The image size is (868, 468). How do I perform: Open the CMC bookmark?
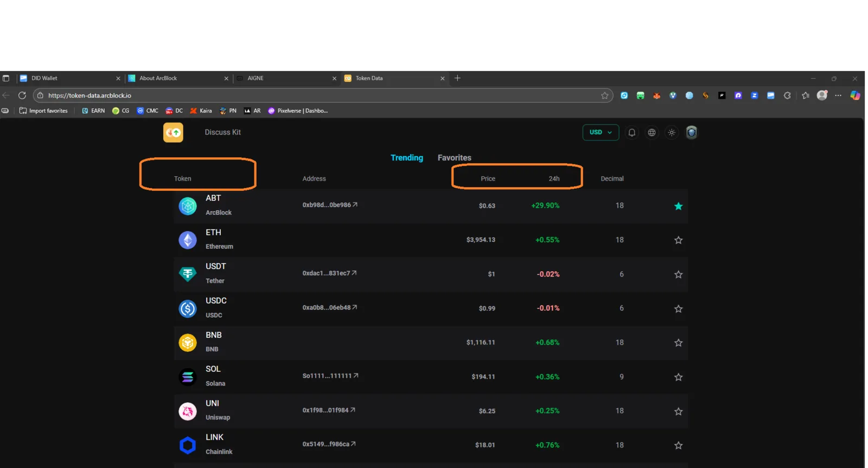148,111
